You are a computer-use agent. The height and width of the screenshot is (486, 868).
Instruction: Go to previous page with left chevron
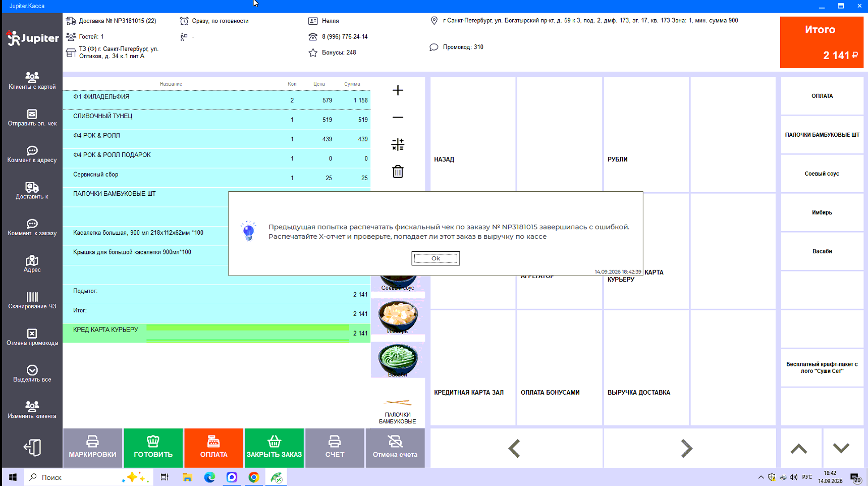click(x=515, y=448)
